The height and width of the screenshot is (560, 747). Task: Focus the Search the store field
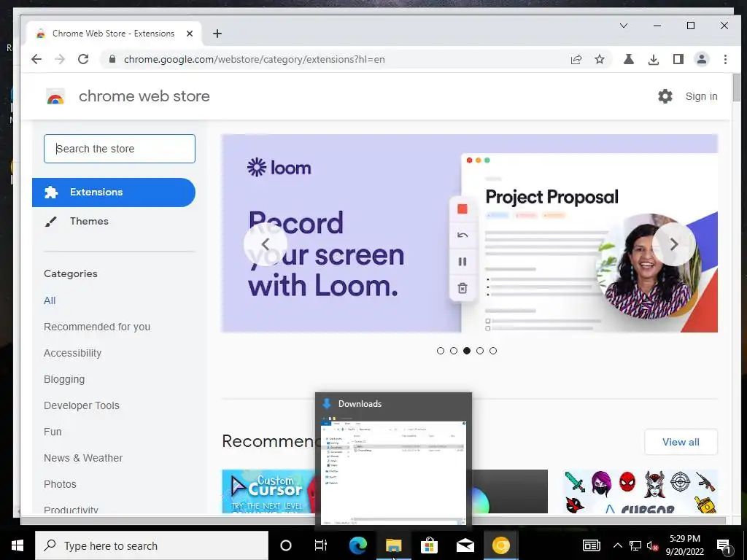tap(120, 149)
